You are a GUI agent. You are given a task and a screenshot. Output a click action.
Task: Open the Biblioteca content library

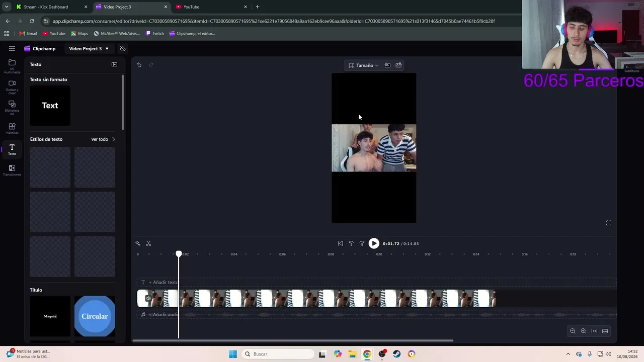[12, 108]
